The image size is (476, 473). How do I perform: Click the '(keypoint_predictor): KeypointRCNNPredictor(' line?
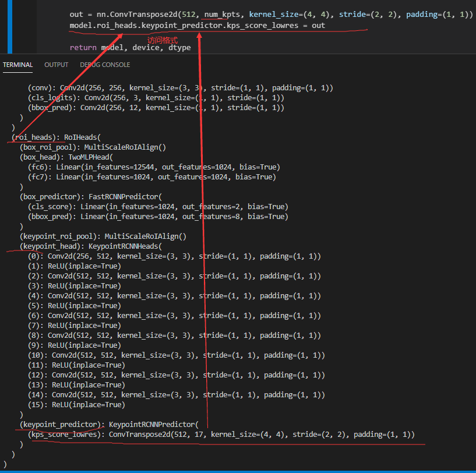coord(109,425)
